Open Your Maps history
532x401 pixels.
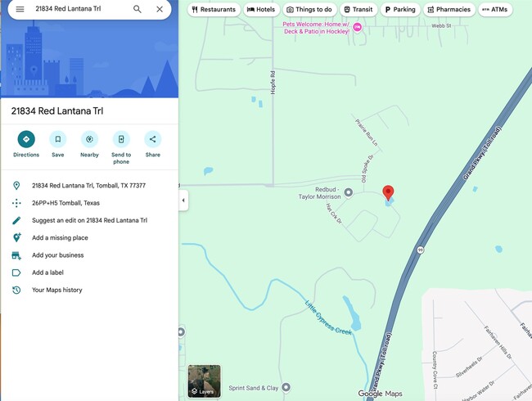(57, 290)
